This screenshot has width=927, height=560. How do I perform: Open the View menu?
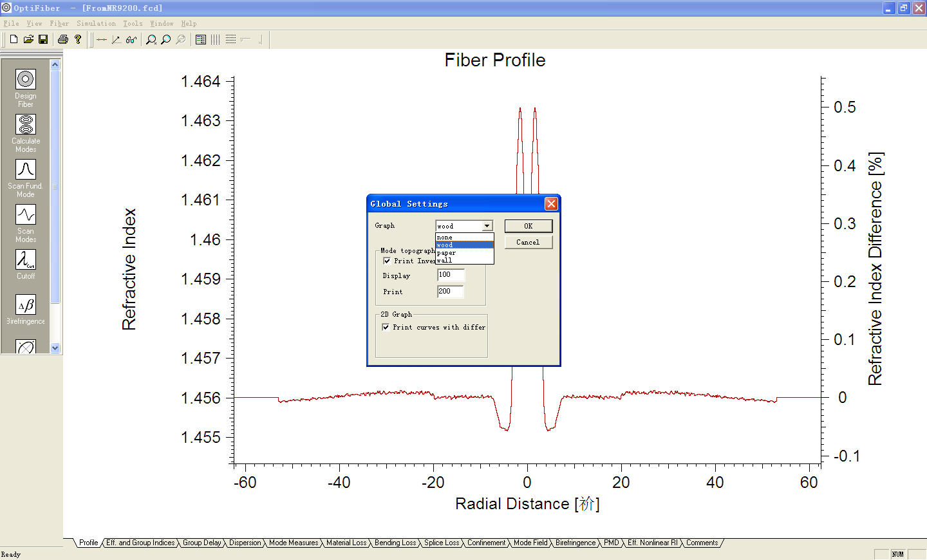(34, 23)
